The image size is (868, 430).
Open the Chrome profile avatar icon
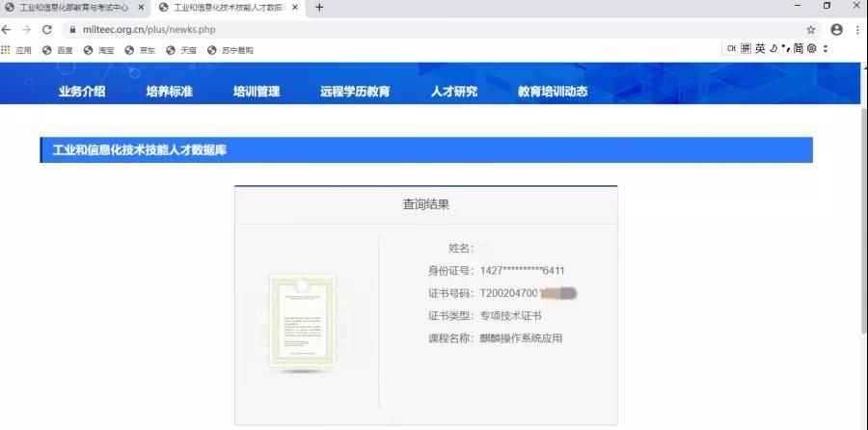[x=836, y=30]
